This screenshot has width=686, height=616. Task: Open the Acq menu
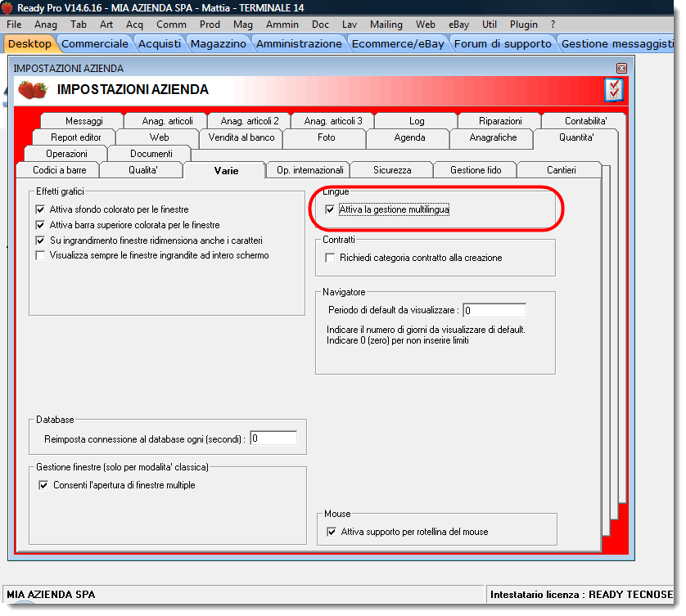point(134,25)
